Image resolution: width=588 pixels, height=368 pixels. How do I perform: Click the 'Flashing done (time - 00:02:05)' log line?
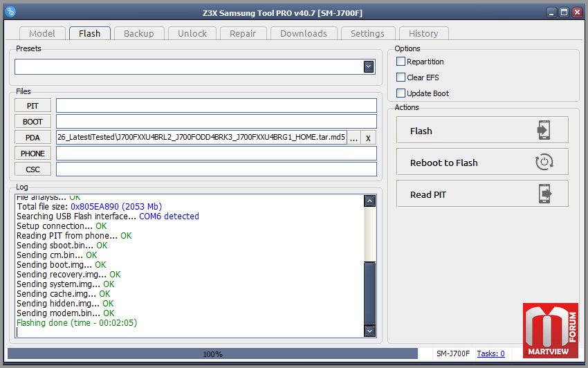[77, 322]
